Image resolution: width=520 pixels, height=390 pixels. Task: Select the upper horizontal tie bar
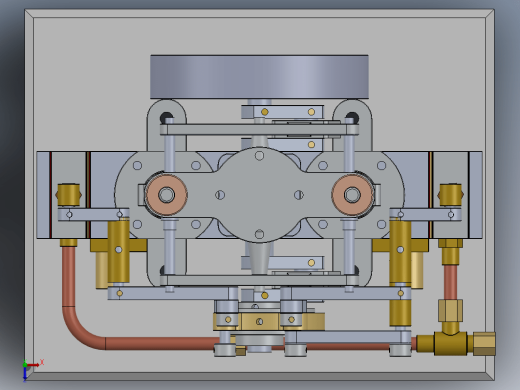[259, 129]
